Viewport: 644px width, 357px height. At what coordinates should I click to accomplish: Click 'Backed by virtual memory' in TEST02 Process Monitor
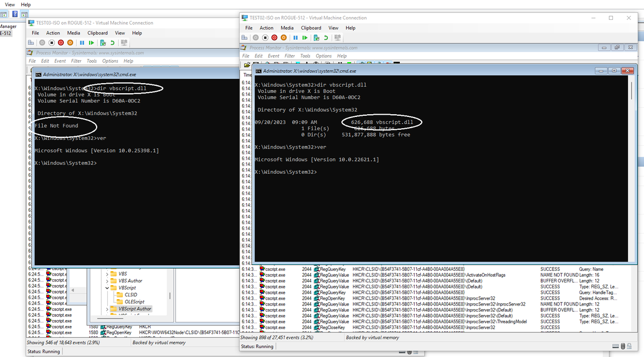(x=372, y=338)
